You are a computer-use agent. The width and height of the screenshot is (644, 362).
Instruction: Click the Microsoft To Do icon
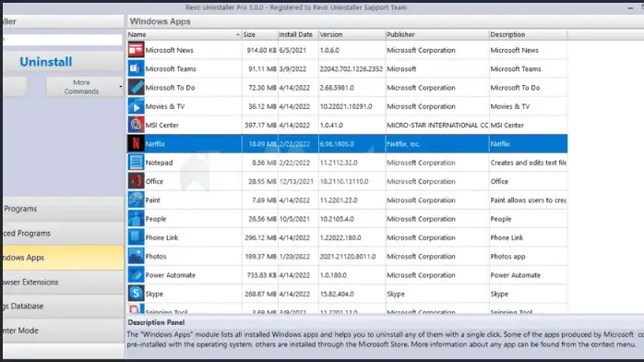[136, 88]
